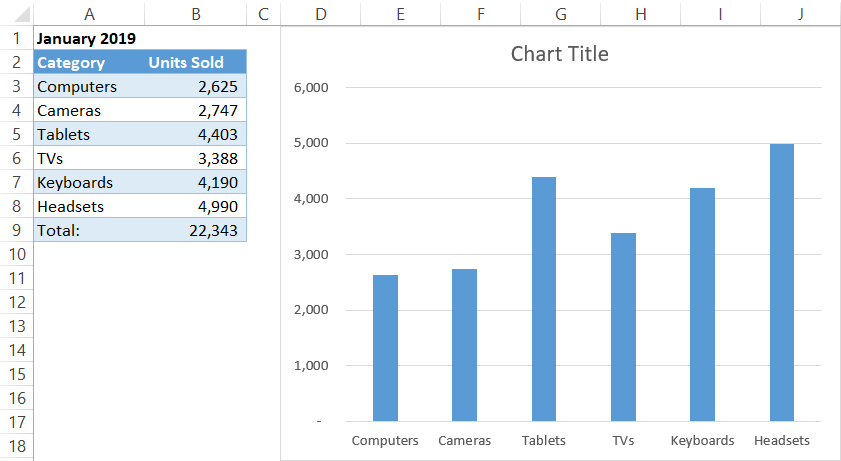Click the Keyboards bar in the chart
Image resolution: width=841 pixels, height=461 pixels.
click(x=703, y=304)
